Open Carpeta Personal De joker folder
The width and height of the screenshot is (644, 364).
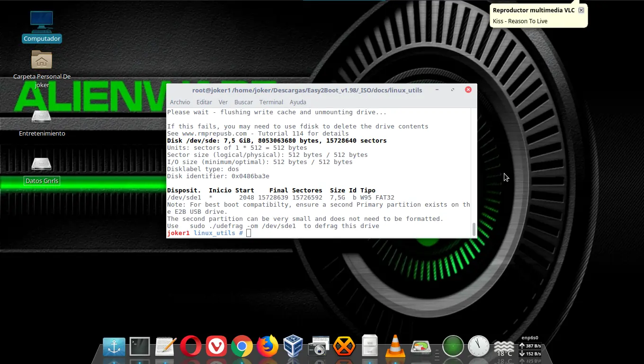pos(42,61)
